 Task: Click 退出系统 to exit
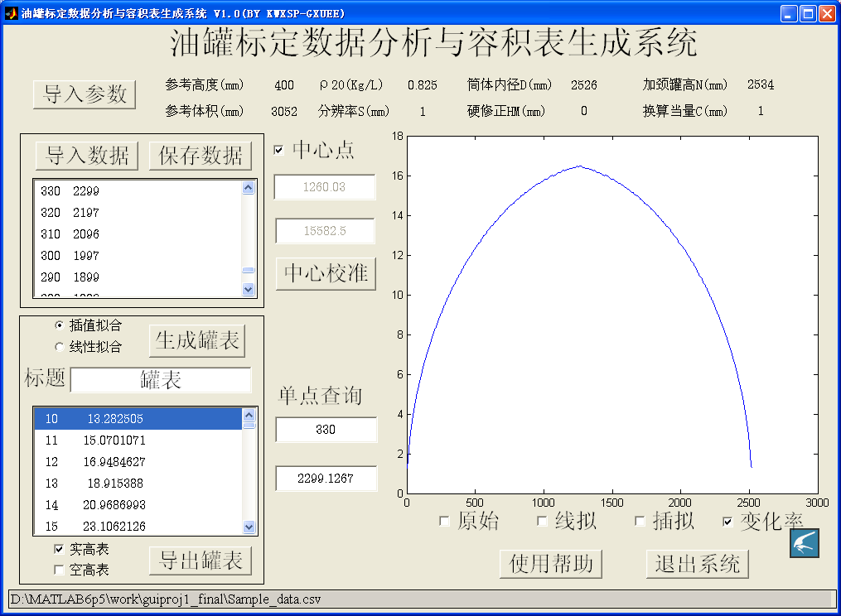click(698, 564)
